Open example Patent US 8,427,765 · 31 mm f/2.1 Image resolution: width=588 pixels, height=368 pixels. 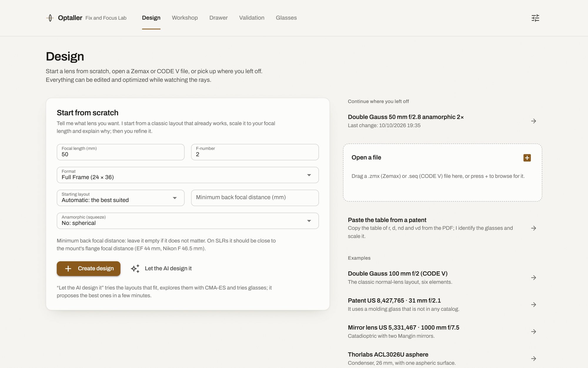[442, 305]
